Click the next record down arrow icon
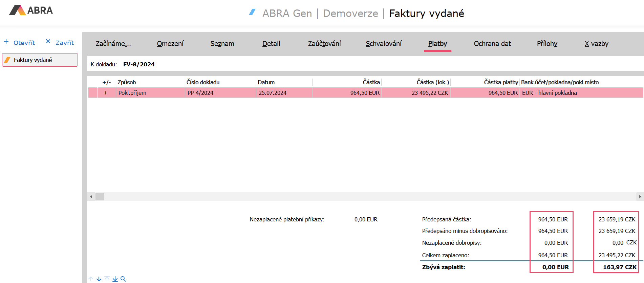This screenshot has width=644, height=283. tap(99, 279)
